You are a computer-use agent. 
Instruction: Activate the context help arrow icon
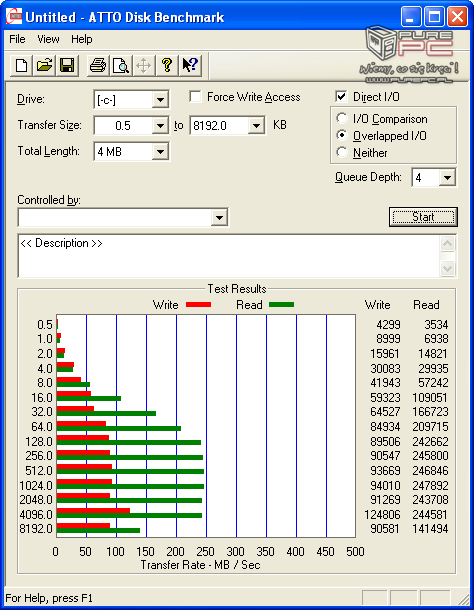click(190, 65)
